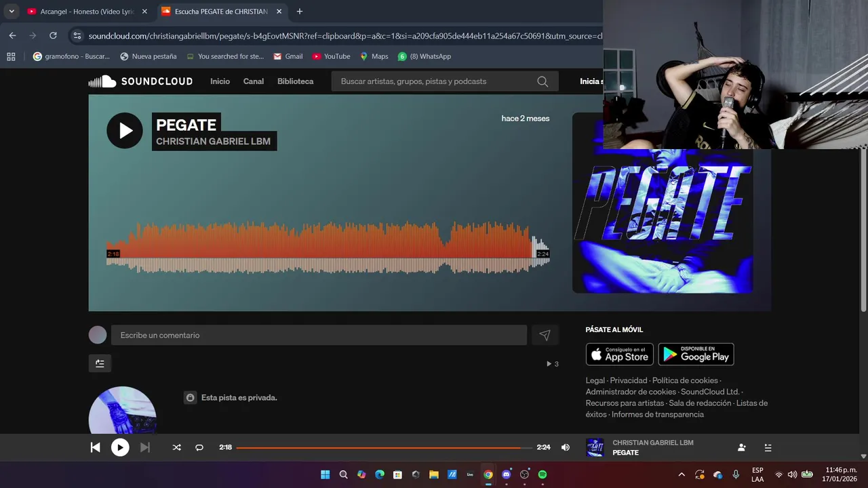The width and height of the screenshot is (868, 488).
Task: Open Discord from the taskbar
Action: coord(506,474)
